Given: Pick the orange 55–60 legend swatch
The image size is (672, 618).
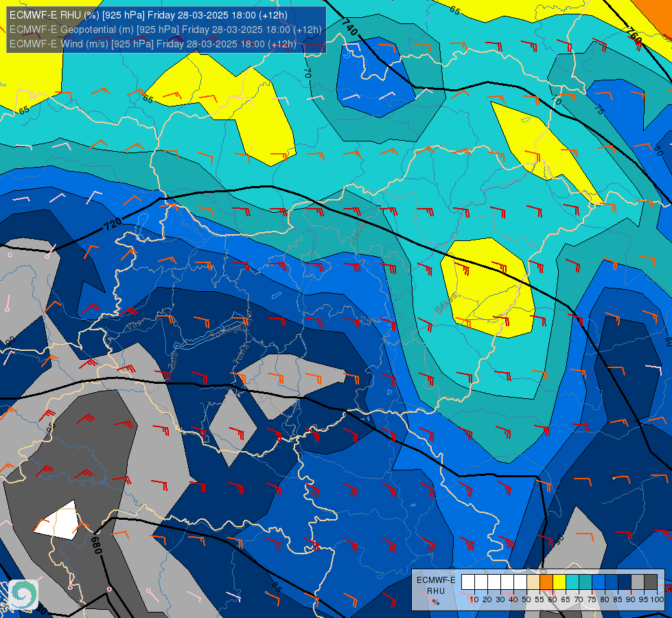Looking at the screenshot, I should [546, 582].
